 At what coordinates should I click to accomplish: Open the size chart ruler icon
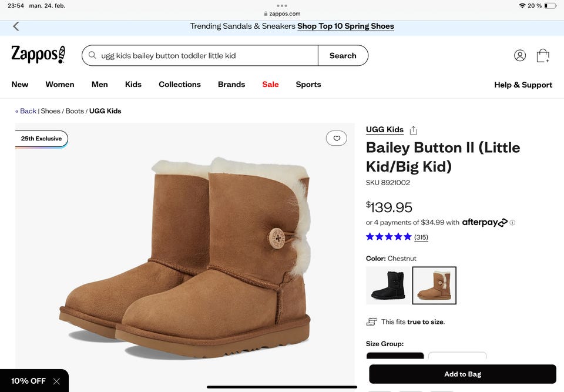pos(371,321)
